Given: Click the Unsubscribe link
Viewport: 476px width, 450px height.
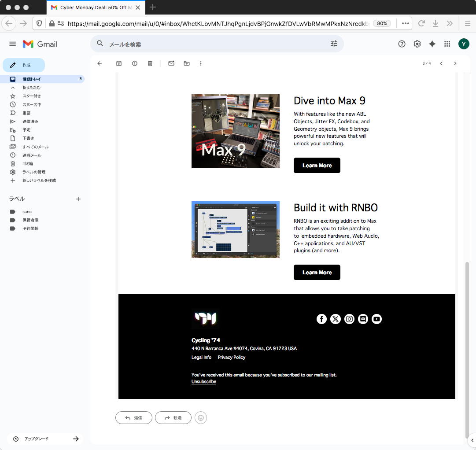Looking at the screenshot, I should click(204, 382).
